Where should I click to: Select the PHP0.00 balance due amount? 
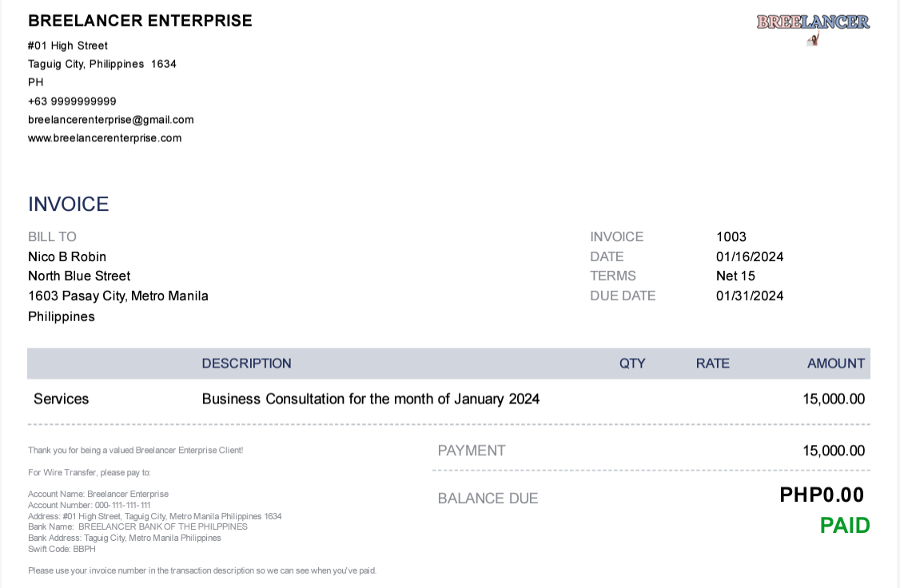tap(822, 495)
